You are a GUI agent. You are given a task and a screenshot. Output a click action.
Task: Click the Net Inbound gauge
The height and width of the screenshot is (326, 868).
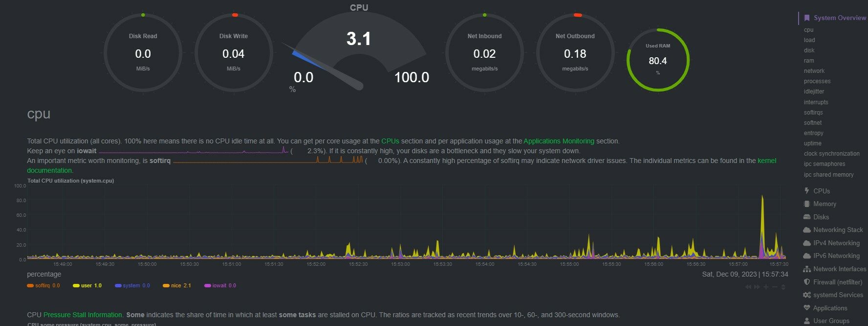(484, 52)
